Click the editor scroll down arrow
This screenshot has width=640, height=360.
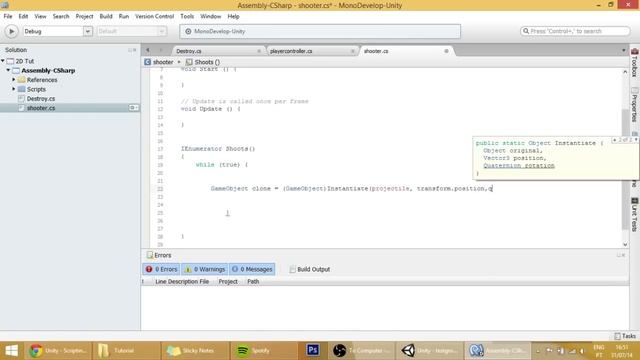(625, 244)
